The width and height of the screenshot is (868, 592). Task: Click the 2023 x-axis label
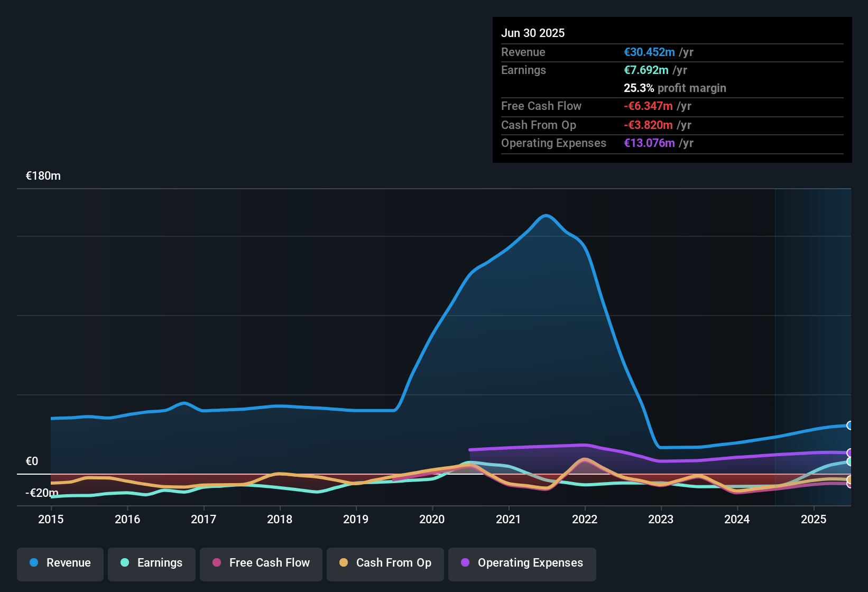[661, 520]
